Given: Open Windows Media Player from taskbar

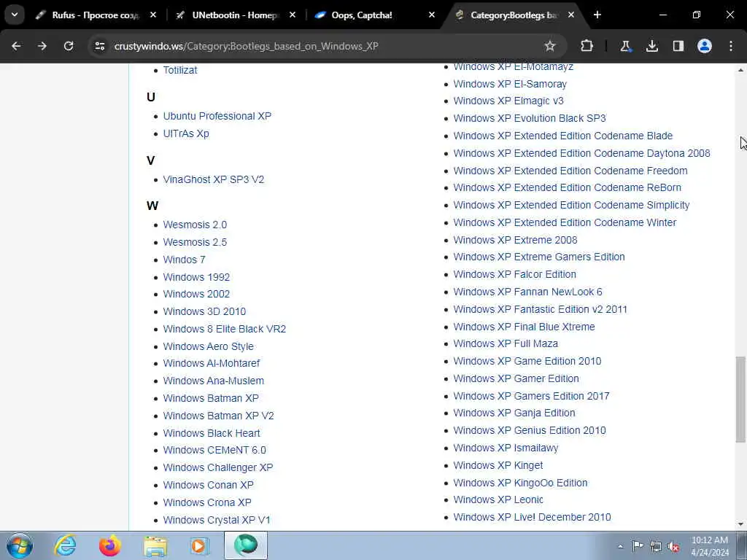Looking at the screenshot, I should (x=200, y=545).
